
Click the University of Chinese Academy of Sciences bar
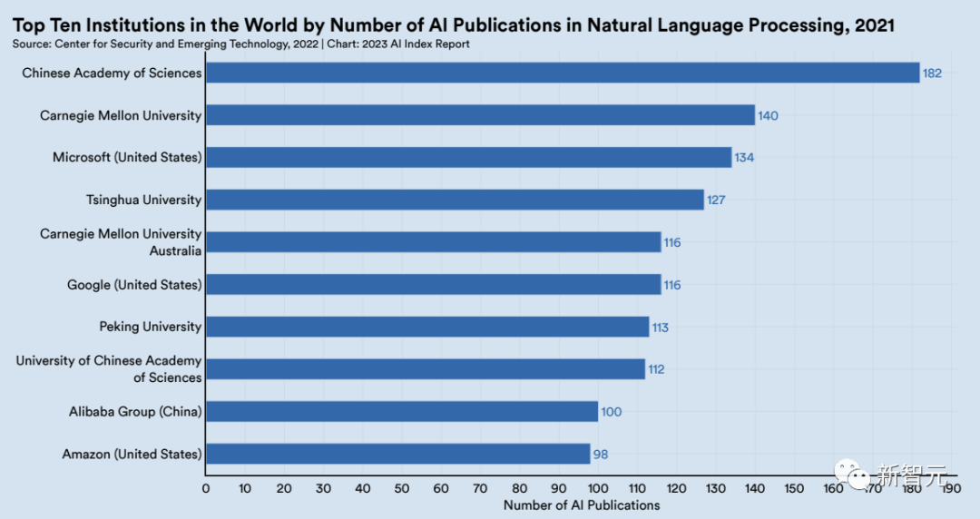(x=426, y=369)
